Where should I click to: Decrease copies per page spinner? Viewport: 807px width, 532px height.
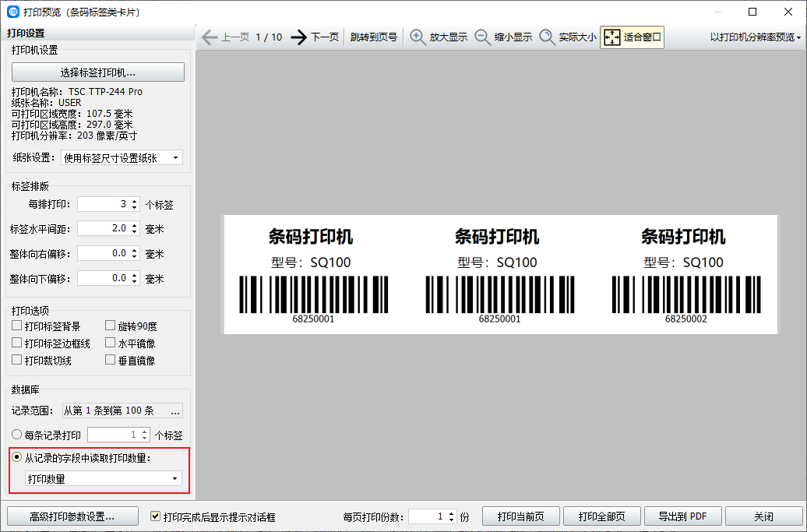(451, 520)
